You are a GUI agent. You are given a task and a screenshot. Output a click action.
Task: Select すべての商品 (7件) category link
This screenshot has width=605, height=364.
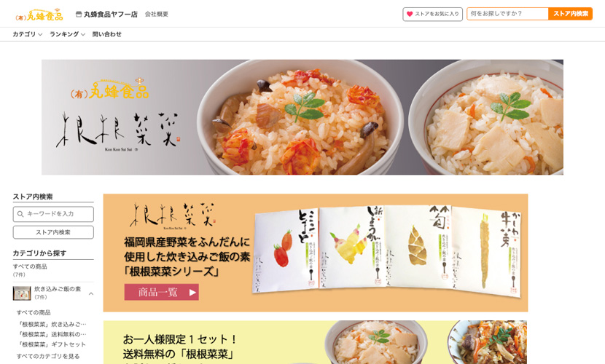30,270
